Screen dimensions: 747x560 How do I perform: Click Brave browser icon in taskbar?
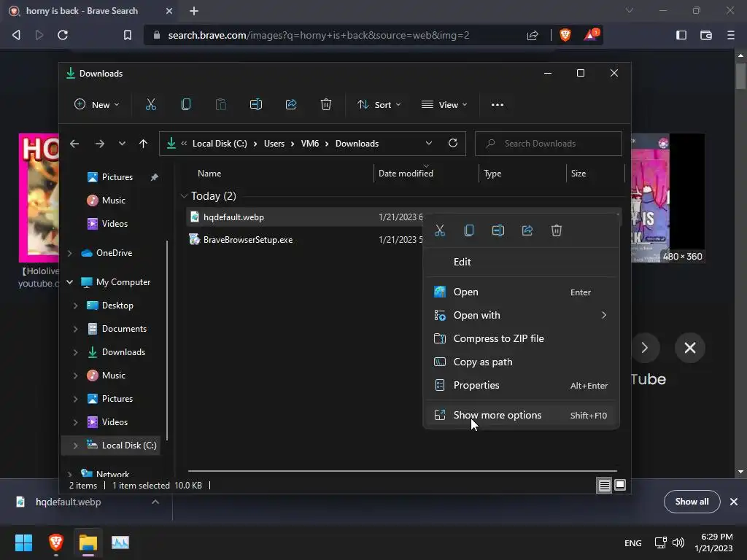point(56,542)
